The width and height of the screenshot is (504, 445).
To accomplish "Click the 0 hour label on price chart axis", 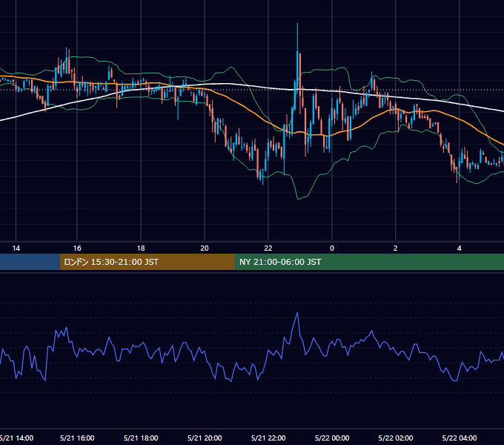I will pos(332,248).
